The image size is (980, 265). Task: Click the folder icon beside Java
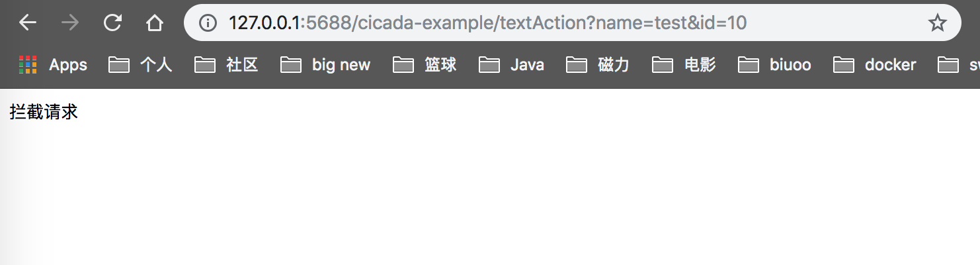coord(489,65)
